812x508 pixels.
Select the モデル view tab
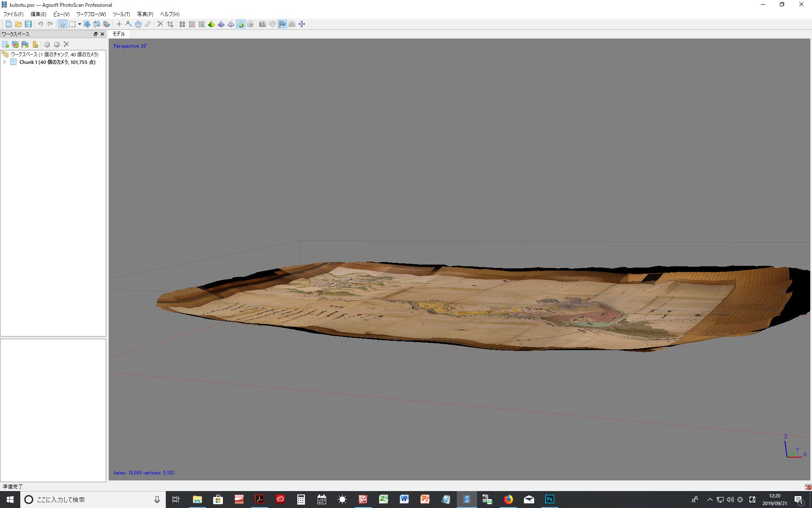coord(119,34)
